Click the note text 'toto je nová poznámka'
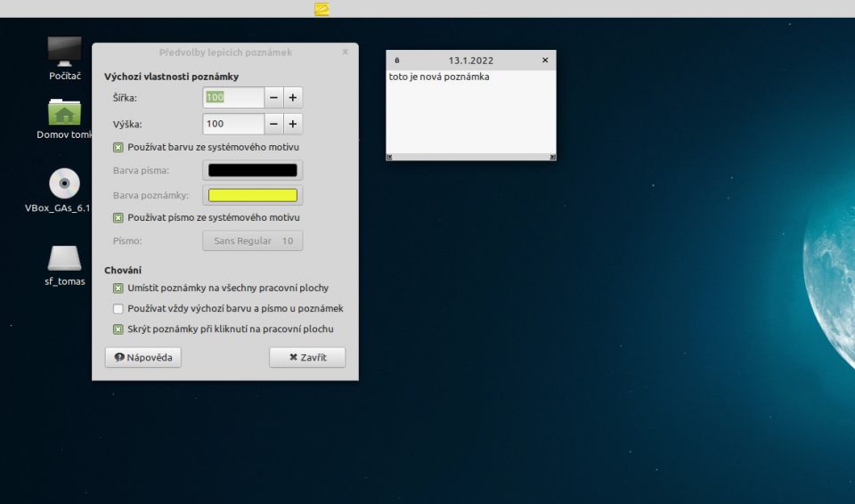 coord(439,77)
